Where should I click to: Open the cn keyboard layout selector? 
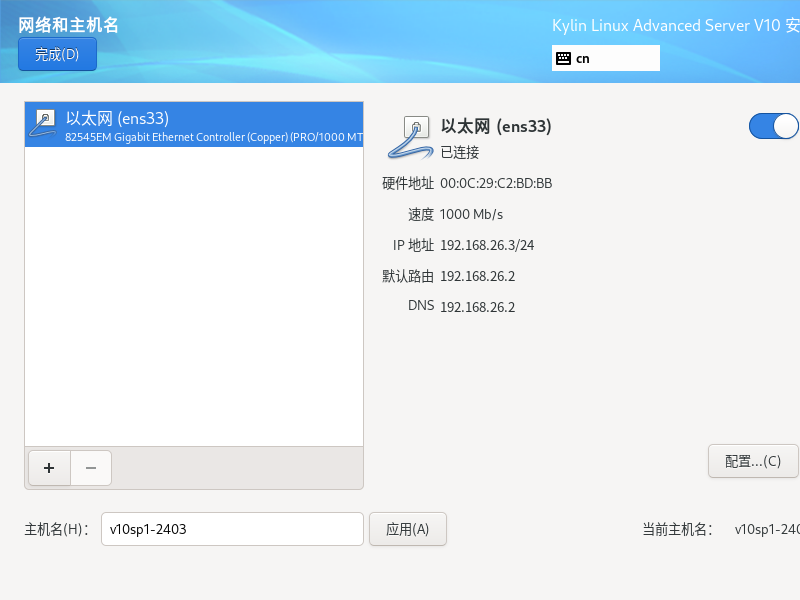[605, 58]
